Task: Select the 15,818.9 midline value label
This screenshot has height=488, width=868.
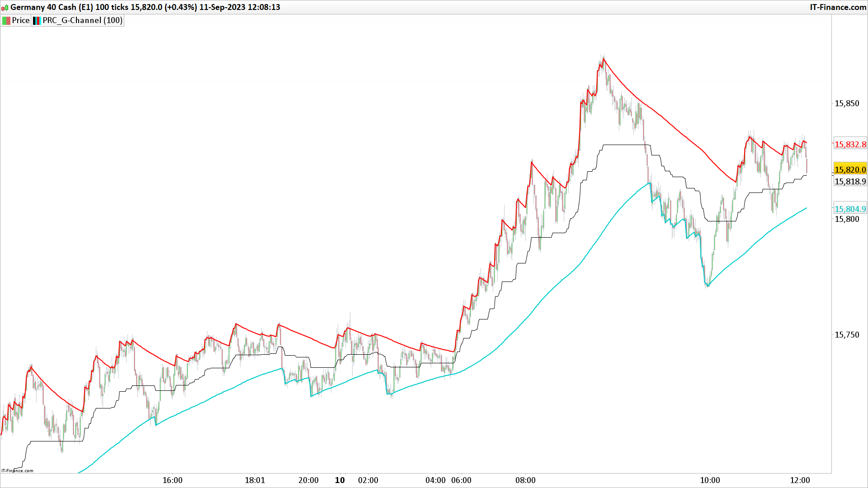Action: tap(850, 181)
